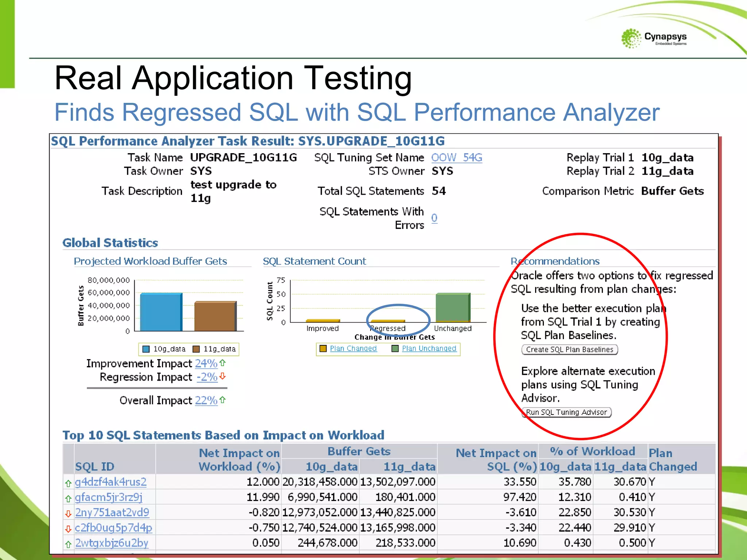The width and height of the screenshot is (747, 560).
Task: Click the Replay Trial 1 value 10g_data
Action: click(667, 157)
